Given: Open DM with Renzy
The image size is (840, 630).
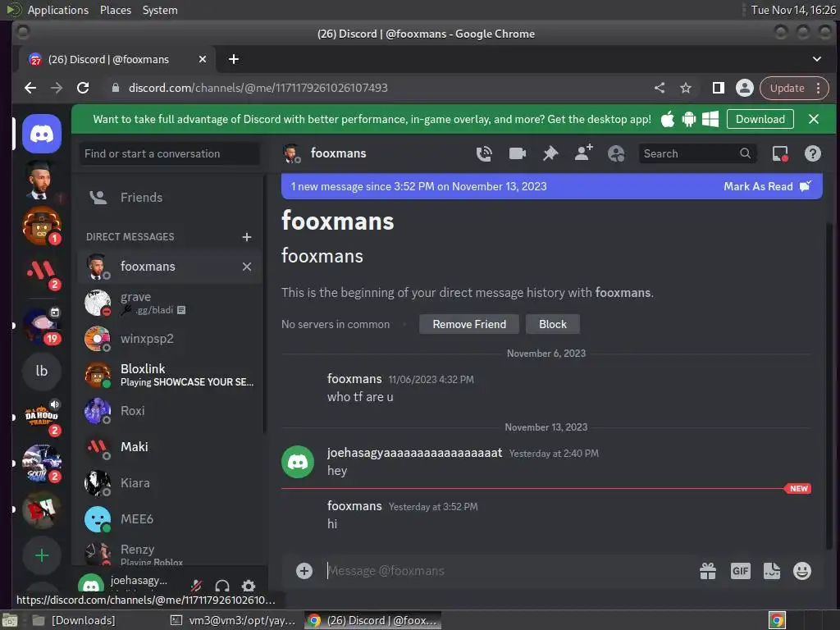Looking at the screenshot, I should (x=170, y=553).
